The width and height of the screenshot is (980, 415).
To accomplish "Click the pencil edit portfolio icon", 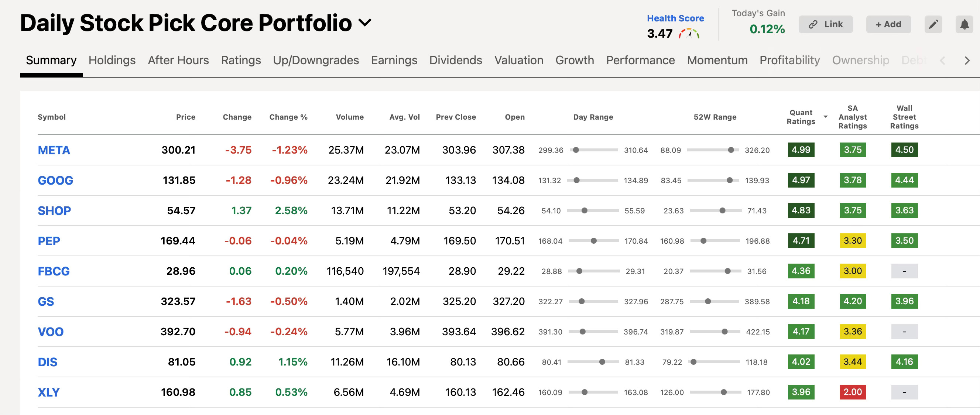I will pyautogui.click(x=933, y=25).
